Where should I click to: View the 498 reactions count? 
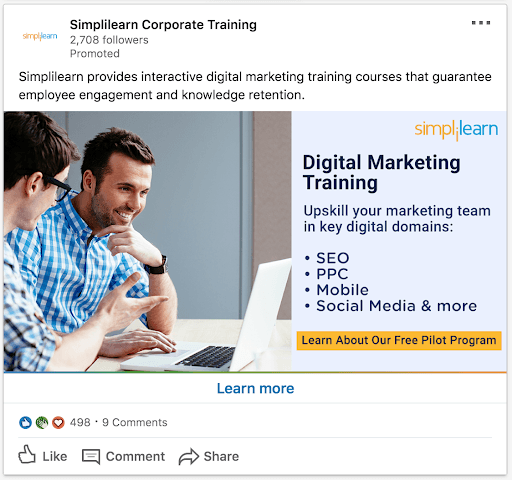(80, 422)
